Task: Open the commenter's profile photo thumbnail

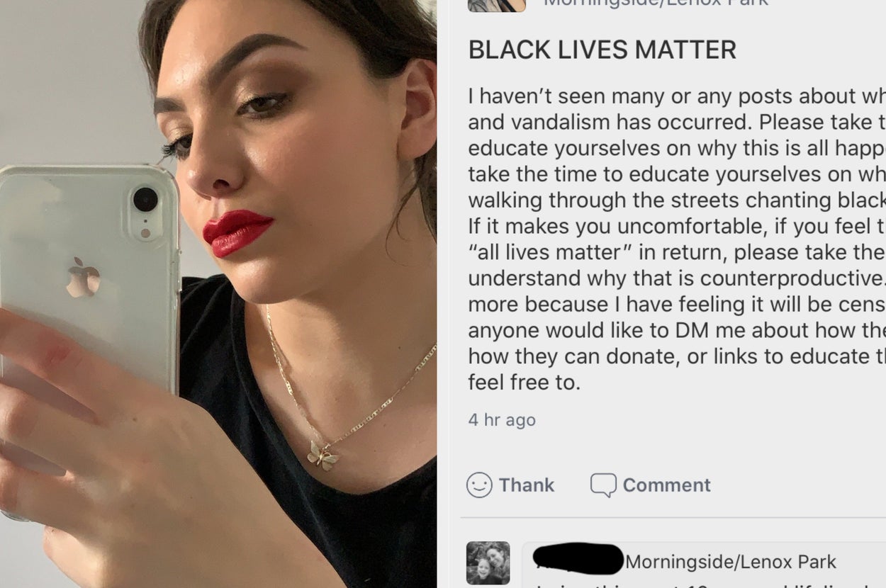Action: coord(488,563)
